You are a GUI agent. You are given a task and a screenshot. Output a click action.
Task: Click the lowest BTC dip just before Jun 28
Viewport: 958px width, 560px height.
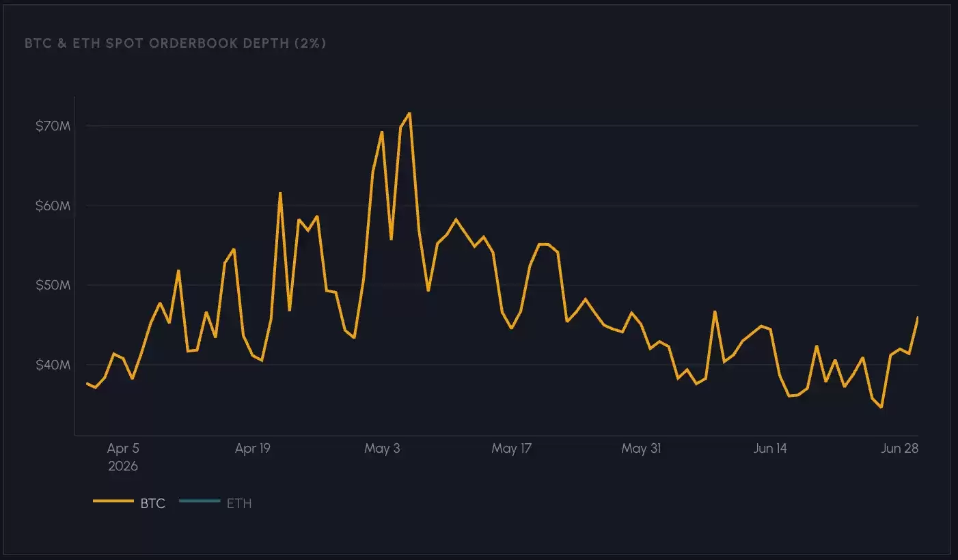[881, 407]
